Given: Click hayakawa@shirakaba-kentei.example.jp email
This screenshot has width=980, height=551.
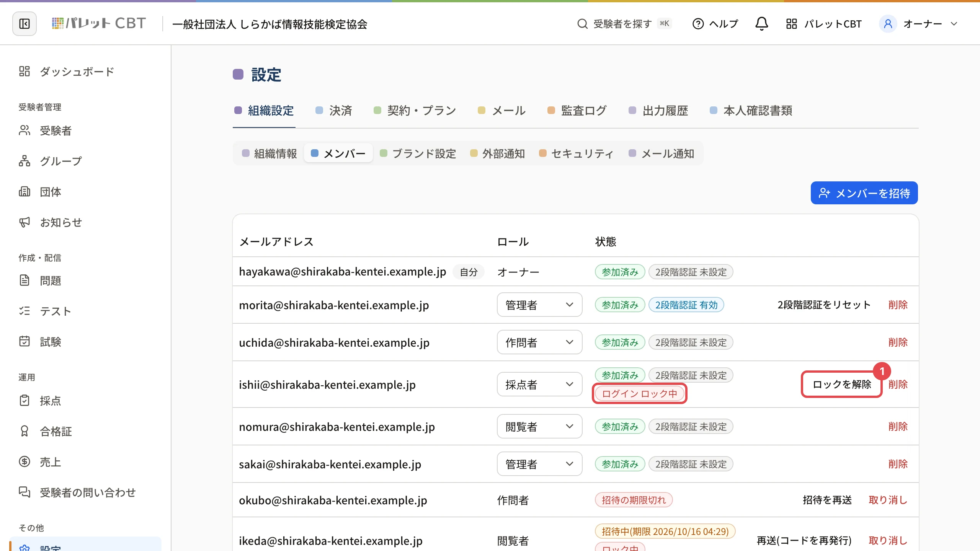Looking at the screenshot, I should click(x=343, y=272).
